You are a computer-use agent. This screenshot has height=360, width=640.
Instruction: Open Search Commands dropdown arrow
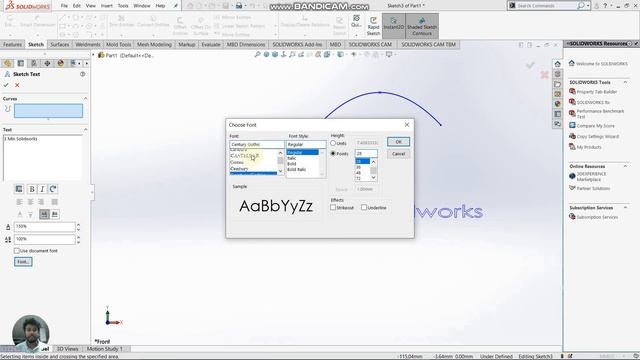tap(588, 6)
